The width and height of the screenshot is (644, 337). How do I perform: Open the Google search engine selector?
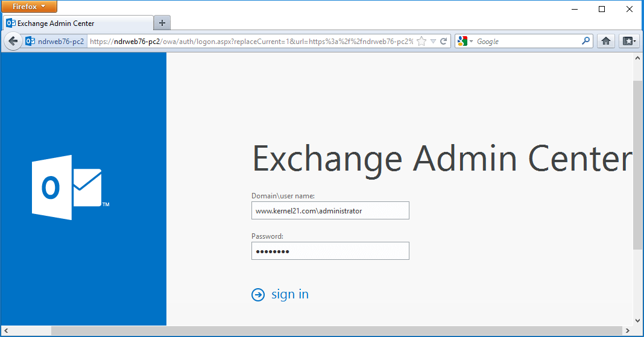[x=466, y=42]
